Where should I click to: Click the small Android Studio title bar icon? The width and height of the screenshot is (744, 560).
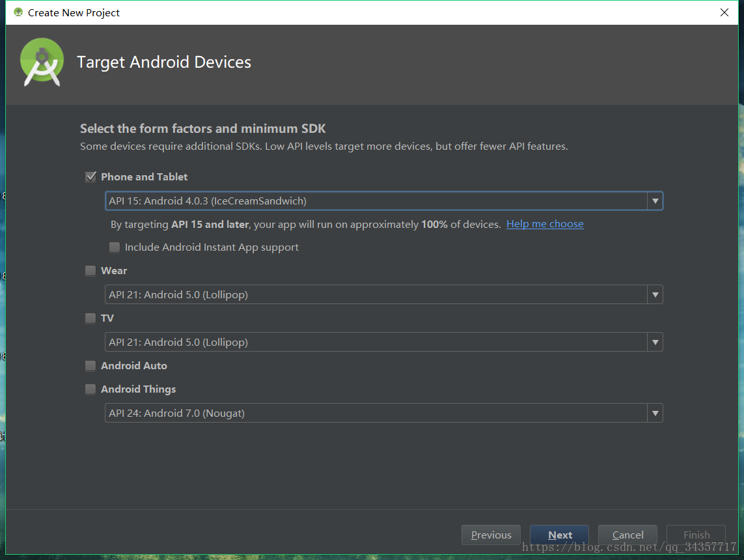coord(18,12)
